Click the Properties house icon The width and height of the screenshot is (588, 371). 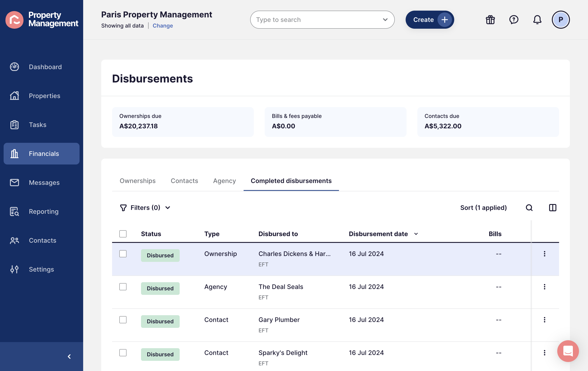click(14, 96)
